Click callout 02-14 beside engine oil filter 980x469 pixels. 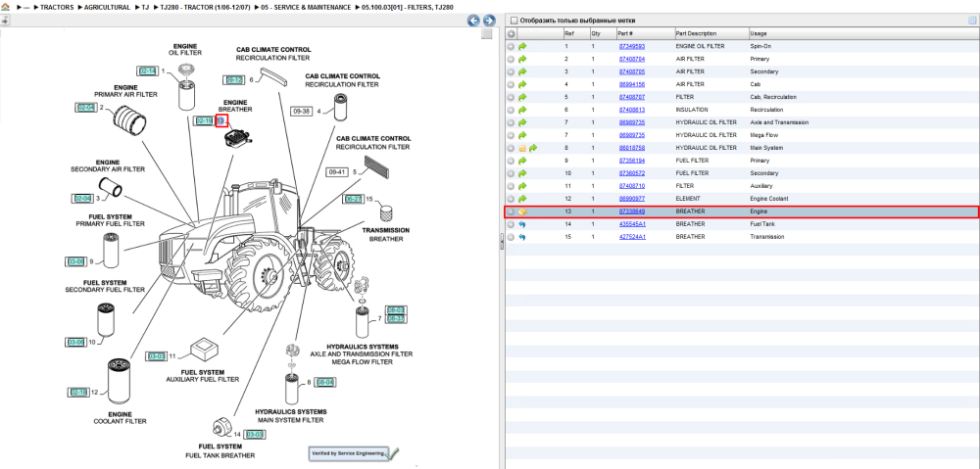148,71
